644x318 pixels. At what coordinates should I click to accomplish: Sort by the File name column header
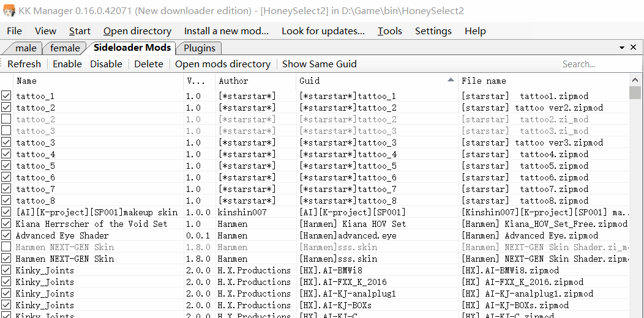point(544,81)
